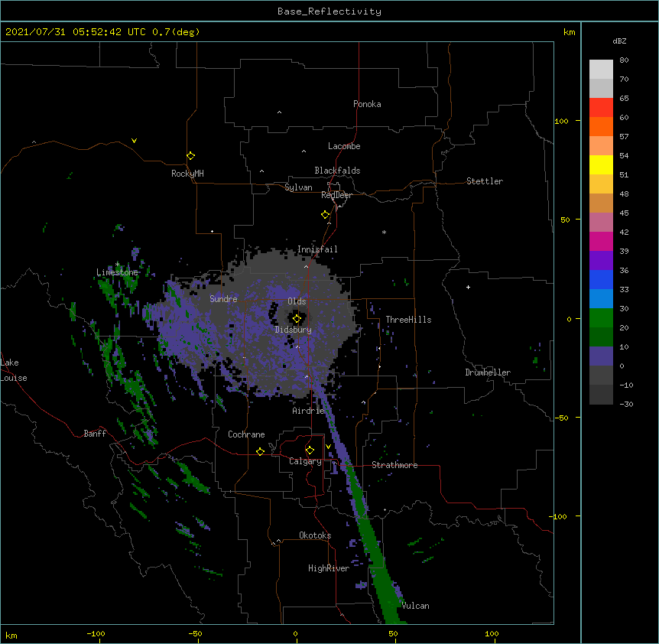The image size is (659, 644).
Task: Click the -100 tick label on right axis
Action: click(559, 516)
